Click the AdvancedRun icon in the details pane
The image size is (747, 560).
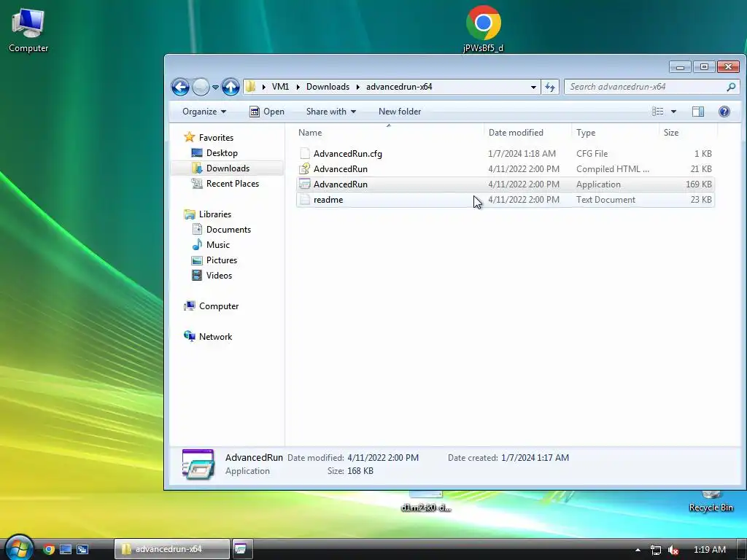click(x=198, y=464)
